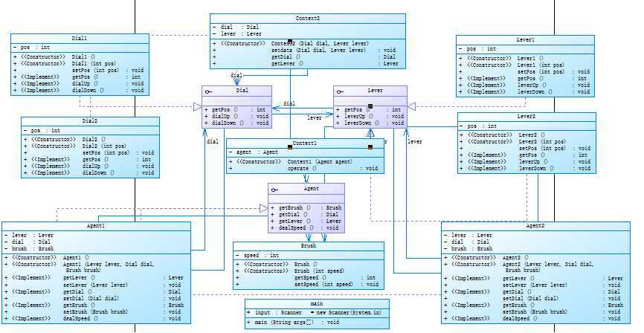Click 'brush : Brush' attribute in Agent1
Viewport: 644px width, 333px height.
(x=29, y=248)
